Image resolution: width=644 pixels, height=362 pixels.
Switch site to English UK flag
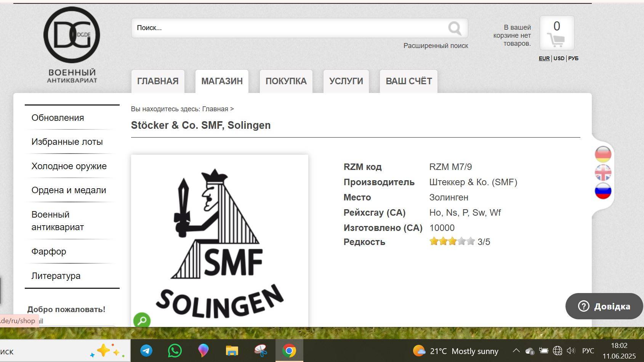603,172
